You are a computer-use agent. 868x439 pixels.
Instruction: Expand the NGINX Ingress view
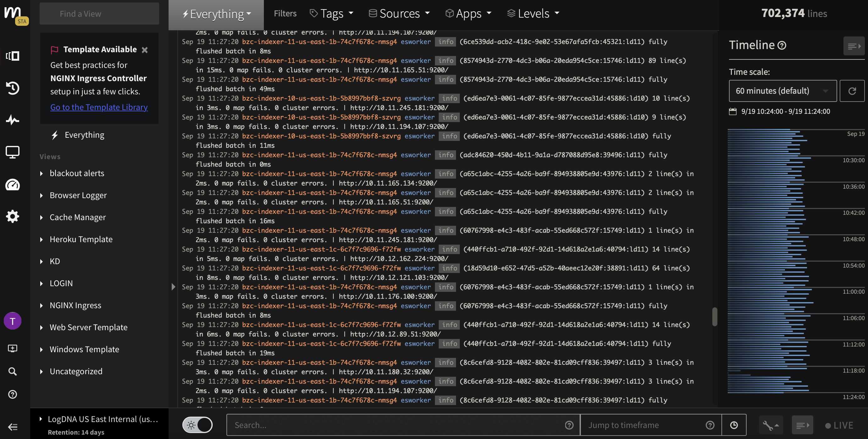(42, 305)
